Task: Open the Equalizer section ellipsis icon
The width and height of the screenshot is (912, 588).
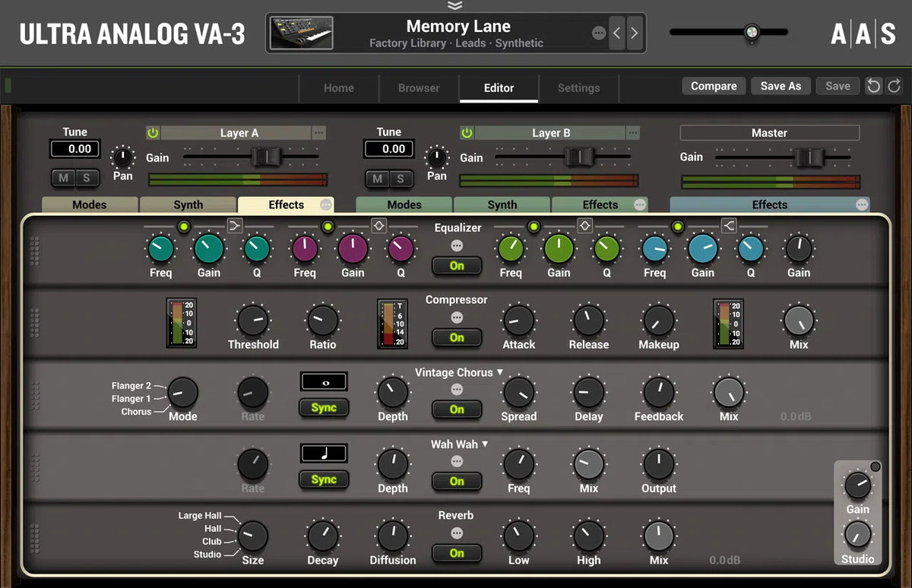Action: (456, 246)
